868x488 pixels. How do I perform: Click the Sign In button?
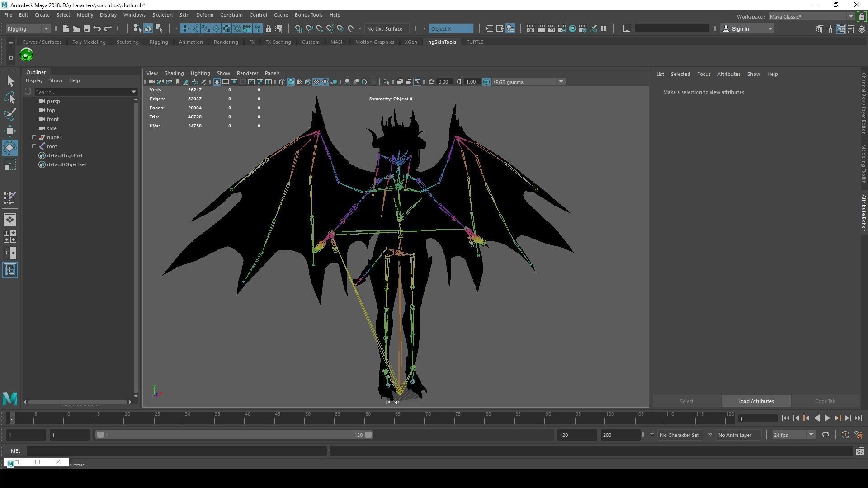pos(740,28)
